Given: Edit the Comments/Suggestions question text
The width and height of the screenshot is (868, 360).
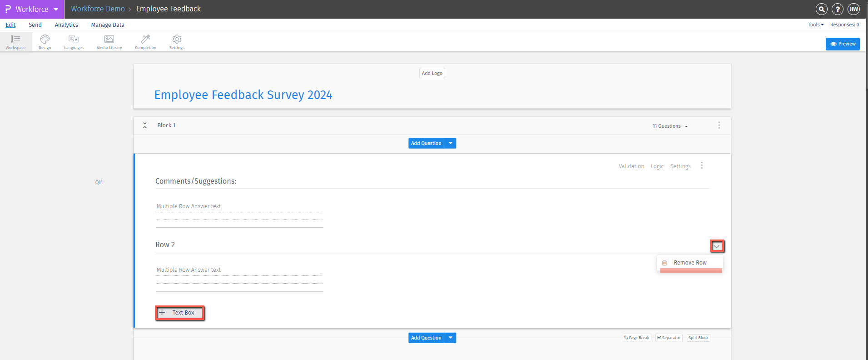Looking at the screenshot, I should click(x=196, y=181).
